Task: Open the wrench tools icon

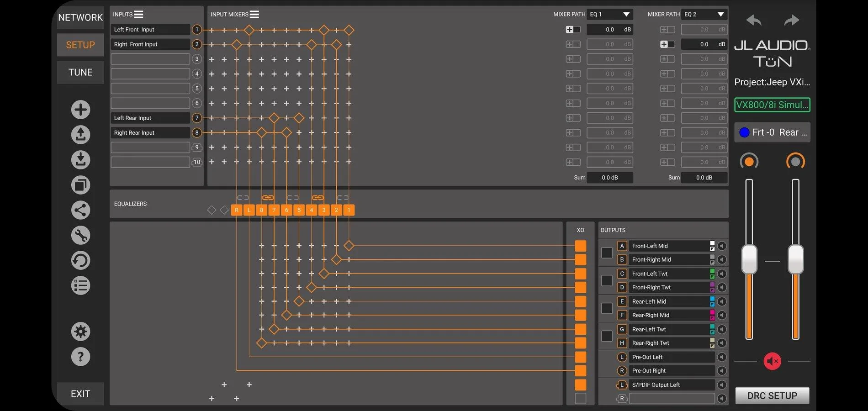Action: 80,235
